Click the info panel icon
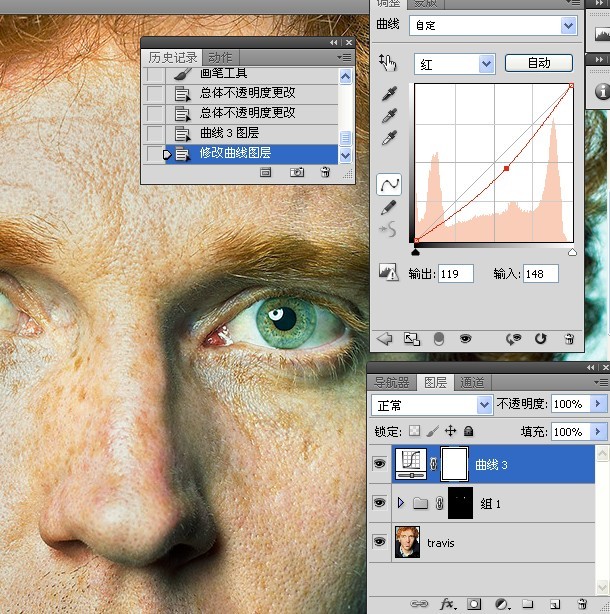Screen dimensions: 610x614 (x=602, y=91)
